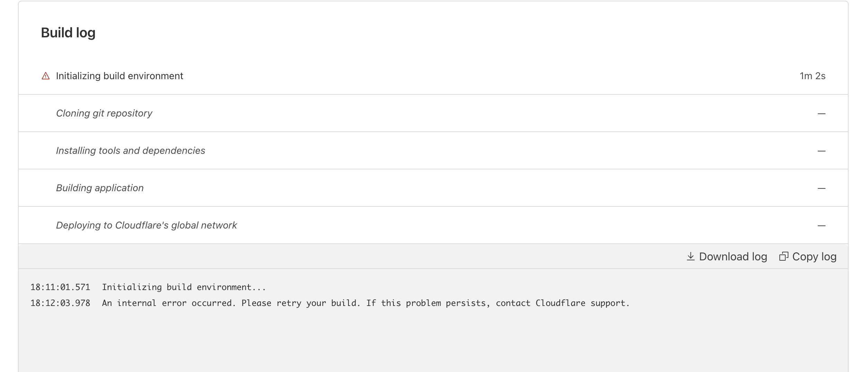
Task: Click the Initializing build environment... log line
Action: click(184, 287)
